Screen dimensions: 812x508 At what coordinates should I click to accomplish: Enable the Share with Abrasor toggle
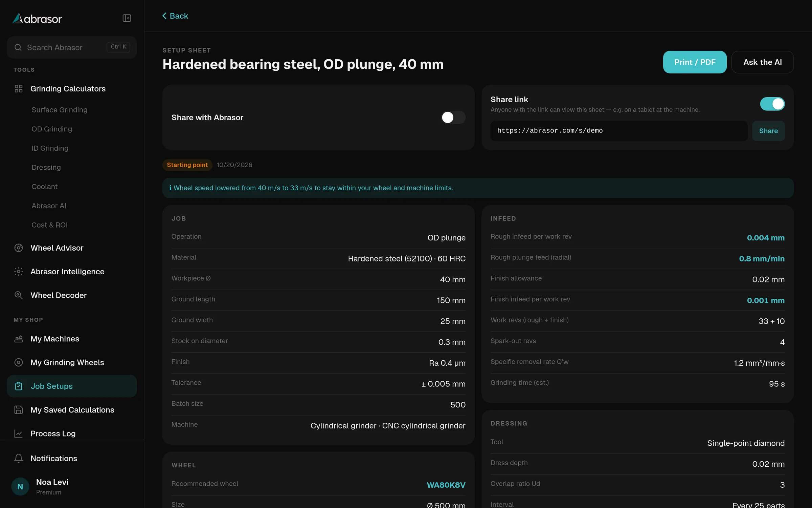coord(453,118)
